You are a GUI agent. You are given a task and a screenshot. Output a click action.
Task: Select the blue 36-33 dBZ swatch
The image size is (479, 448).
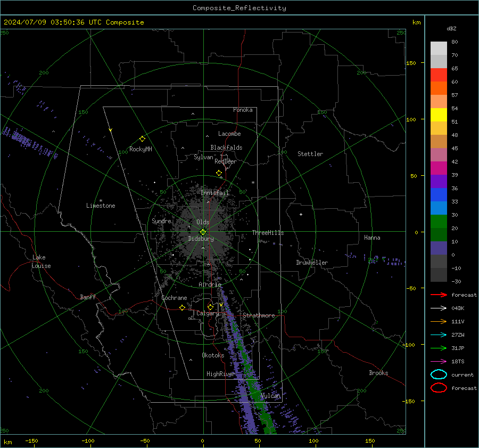tap(439, 195)
